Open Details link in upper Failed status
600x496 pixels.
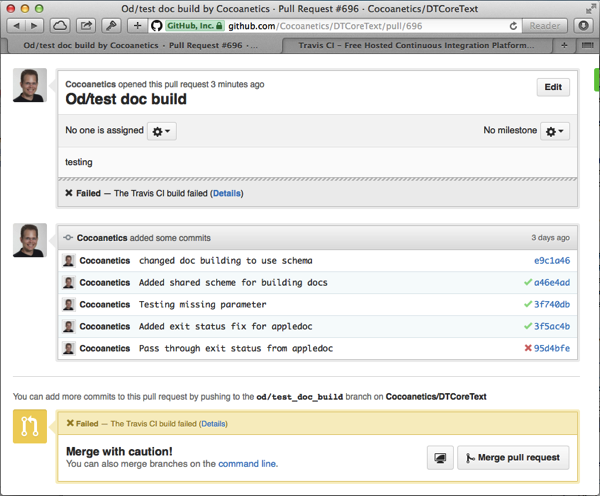tap(227, 193)
